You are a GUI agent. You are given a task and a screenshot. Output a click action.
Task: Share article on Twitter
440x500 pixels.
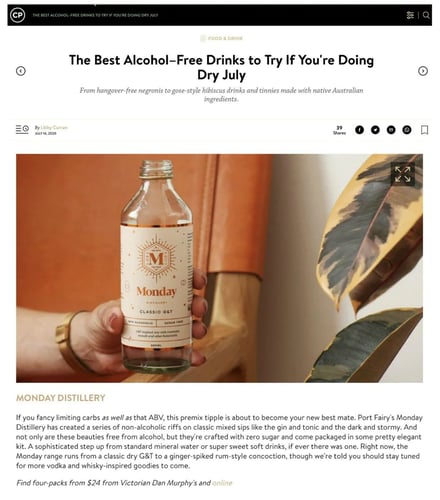click(x=375, y=130)
